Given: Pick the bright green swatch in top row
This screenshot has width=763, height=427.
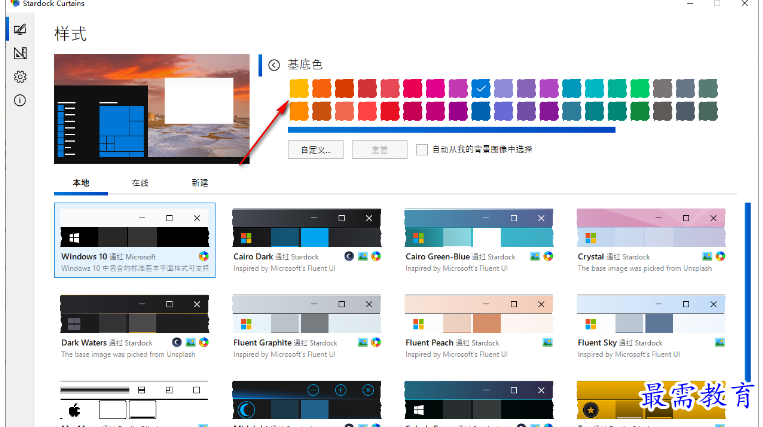Looking at the screenshot, I should coord(639,89).
